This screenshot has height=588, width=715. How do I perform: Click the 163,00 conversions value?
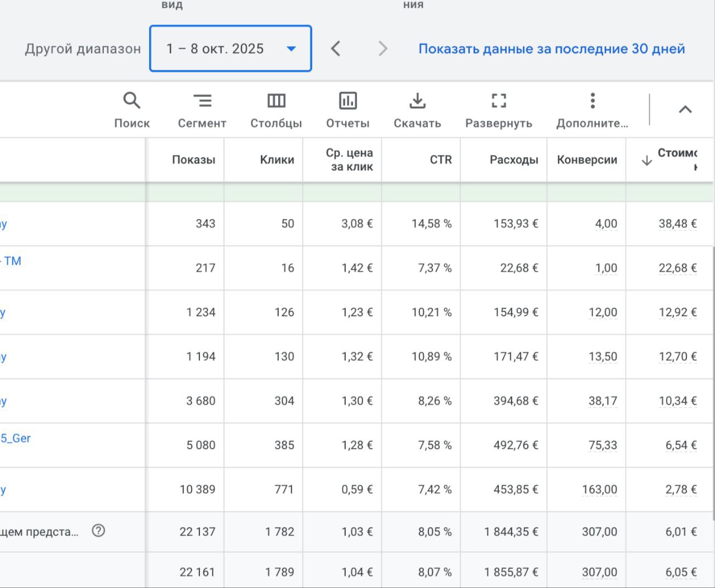pos(599,490)
